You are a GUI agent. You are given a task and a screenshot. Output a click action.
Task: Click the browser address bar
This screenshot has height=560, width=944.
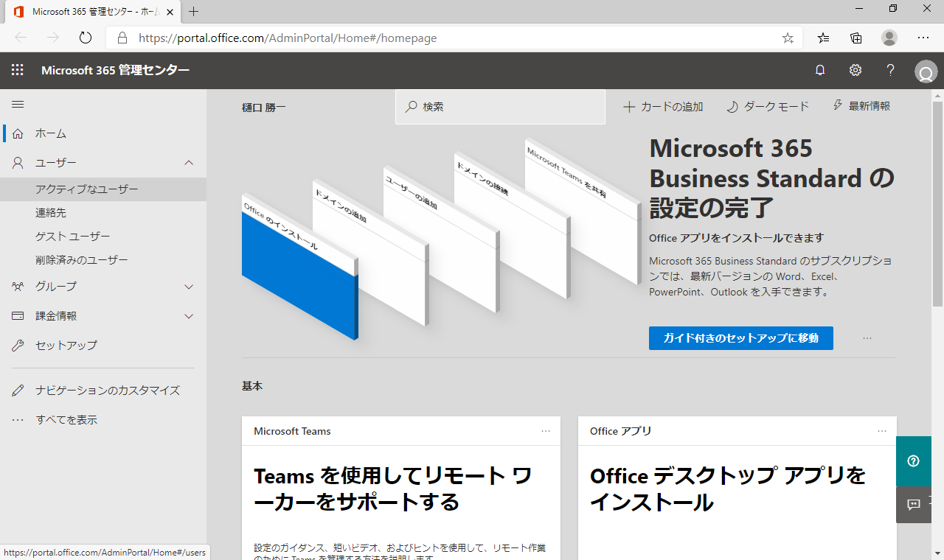[454, 38]
